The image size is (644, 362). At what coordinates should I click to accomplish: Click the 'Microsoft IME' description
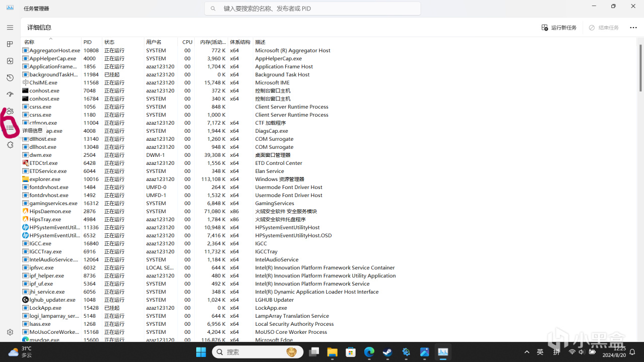pos(272,82)
